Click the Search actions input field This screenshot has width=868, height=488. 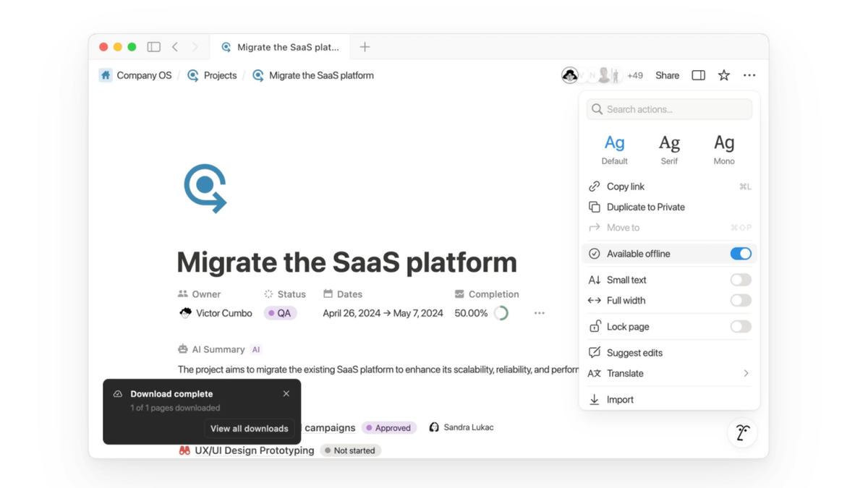click(x=669, y=109)
